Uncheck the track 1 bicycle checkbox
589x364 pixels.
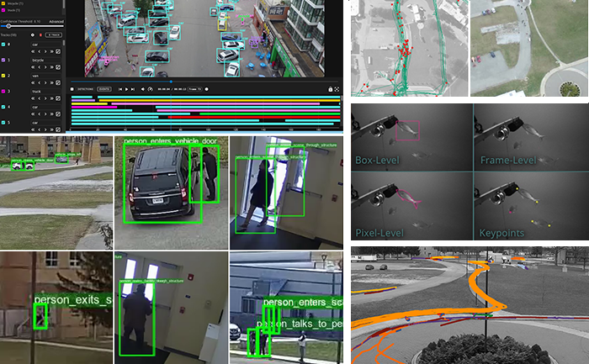(x=3, y=60)
